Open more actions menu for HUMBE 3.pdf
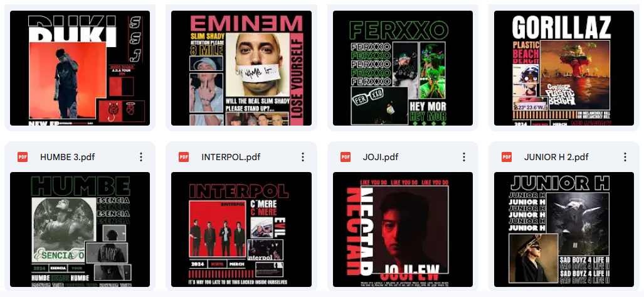This screenshot has height=297, width=644. [x=141, y=157]
